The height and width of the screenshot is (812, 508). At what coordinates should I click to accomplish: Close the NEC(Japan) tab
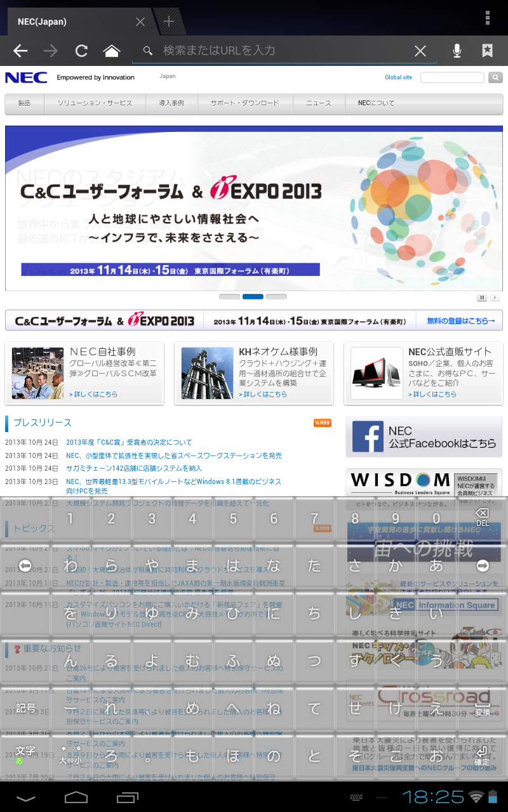click(x=140, y=22)
